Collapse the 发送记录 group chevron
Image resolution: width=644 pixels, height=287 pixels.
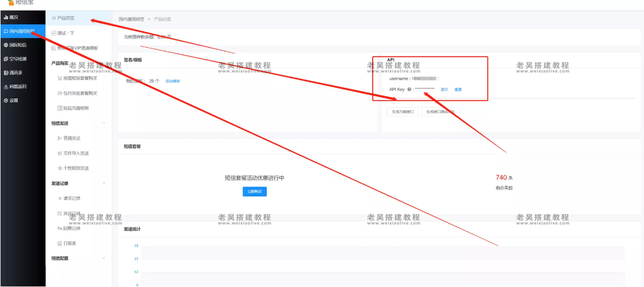104,183
